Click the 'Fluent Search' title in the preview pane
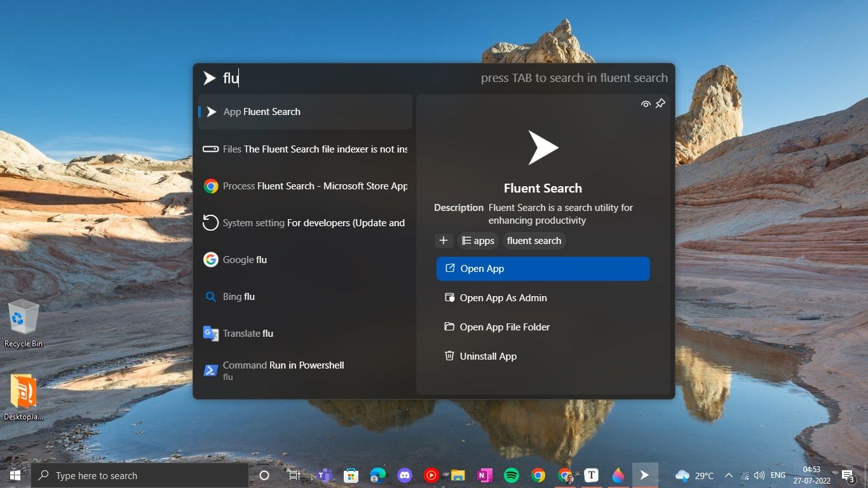 pyautogui.click(x=543, y=188)
